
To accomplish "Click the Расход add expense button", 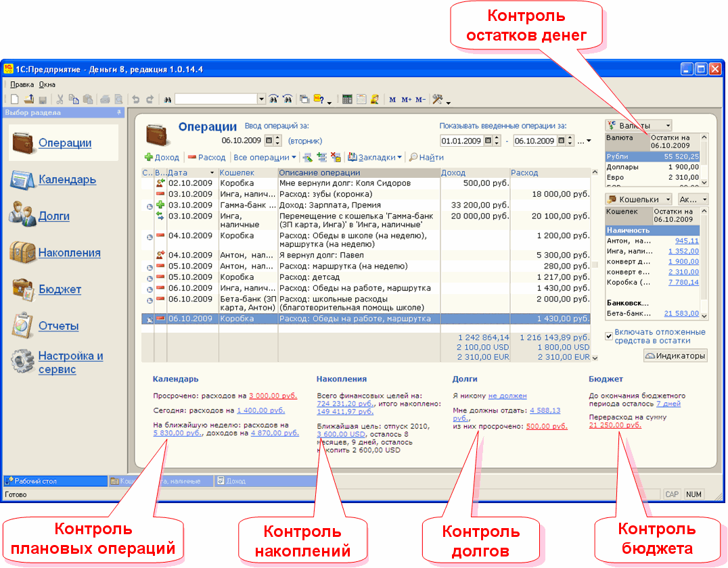I will coord(206,158).
